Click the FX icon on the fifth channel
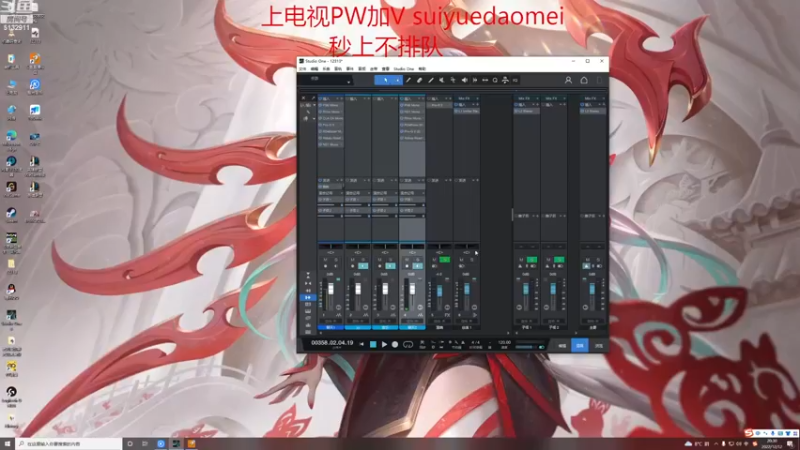This screenshot has height=450, width=800. [x=447, y=315]
